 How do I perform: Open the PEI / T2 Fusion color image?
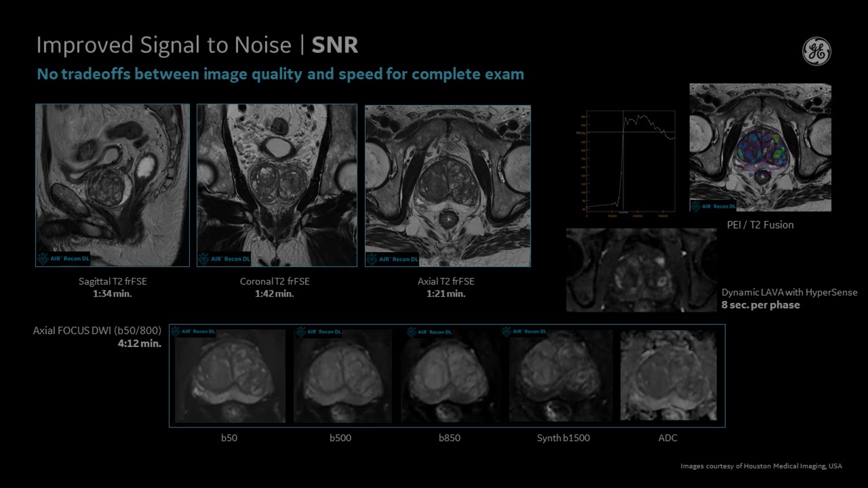pyautogui.click(x=760, y=147)
